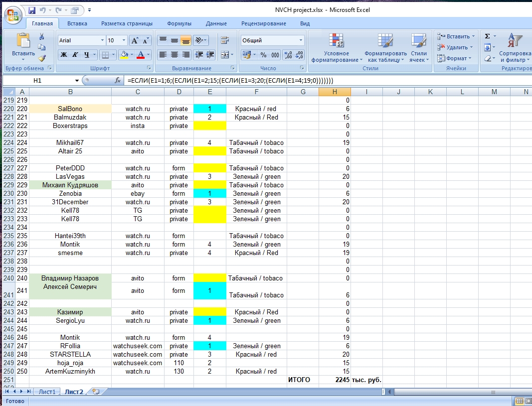532x406 pixels.
Task: Click the Cut scissors icon
Action: (x=42, y=36)
